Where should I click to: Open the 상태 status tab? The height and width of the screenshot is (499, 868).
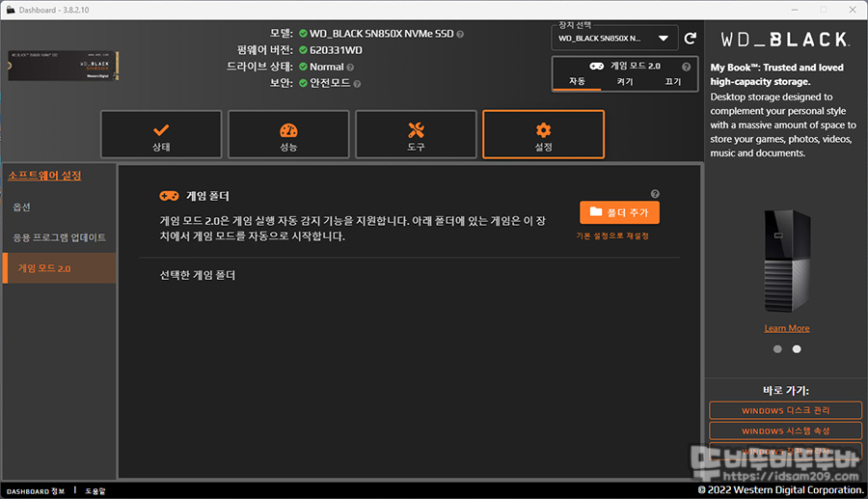(161, 134)
